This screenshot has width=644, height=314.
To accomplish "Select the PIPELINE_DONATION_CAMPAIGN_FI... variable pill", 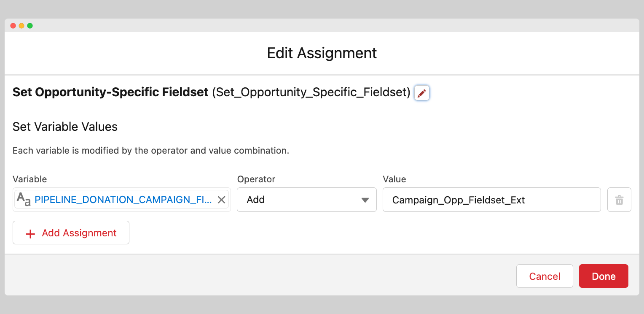I will (123, 200).
